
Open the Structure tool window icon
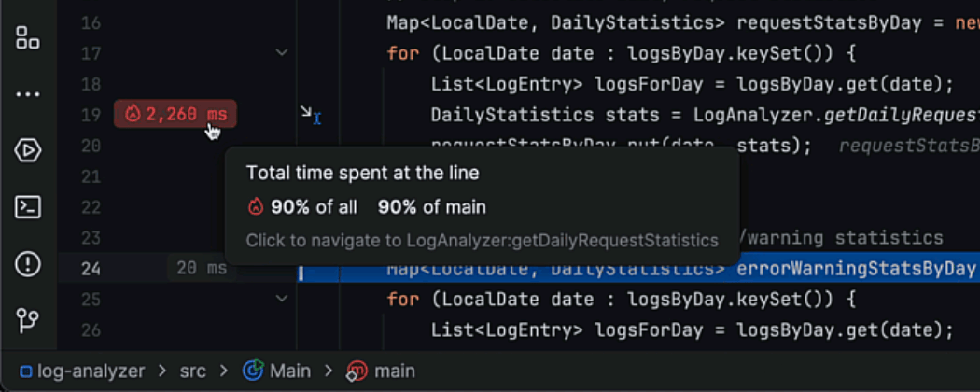point(28,38)
